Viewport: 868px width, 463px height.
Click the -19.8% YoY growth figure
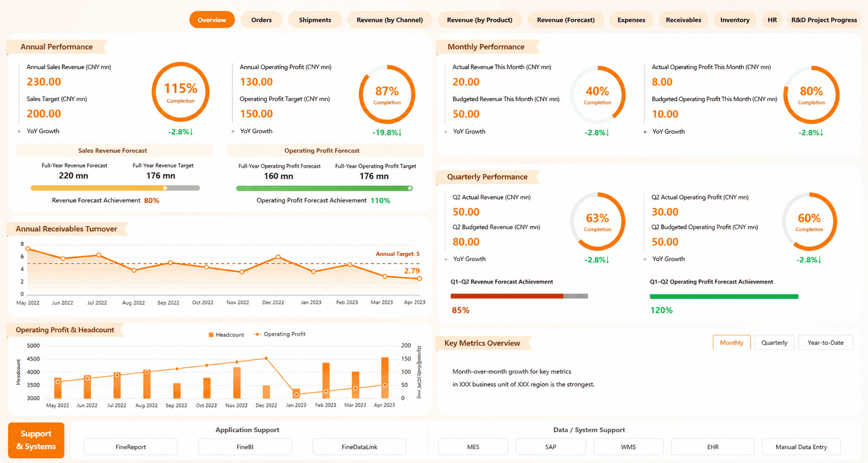[x=387, y=132]
